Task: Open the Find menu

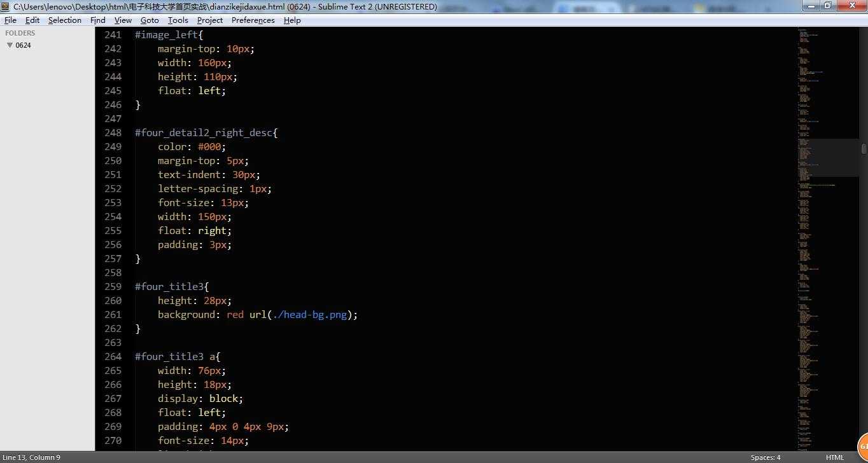Action: click(98, 20)
